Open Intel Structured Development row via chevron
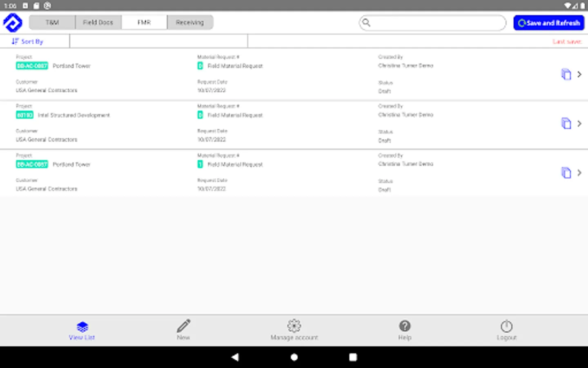 pos(579,123)
